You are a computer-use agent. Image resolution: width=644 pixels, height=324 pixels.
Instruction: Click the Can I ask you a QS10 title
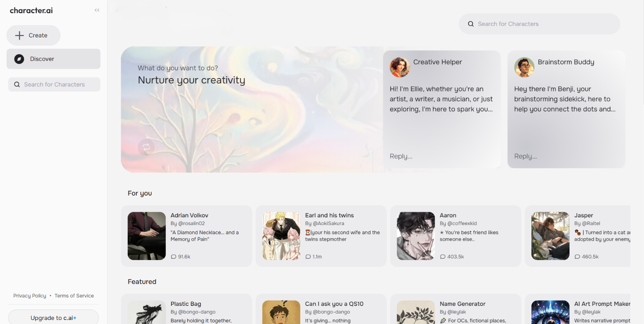pos(334,304)
